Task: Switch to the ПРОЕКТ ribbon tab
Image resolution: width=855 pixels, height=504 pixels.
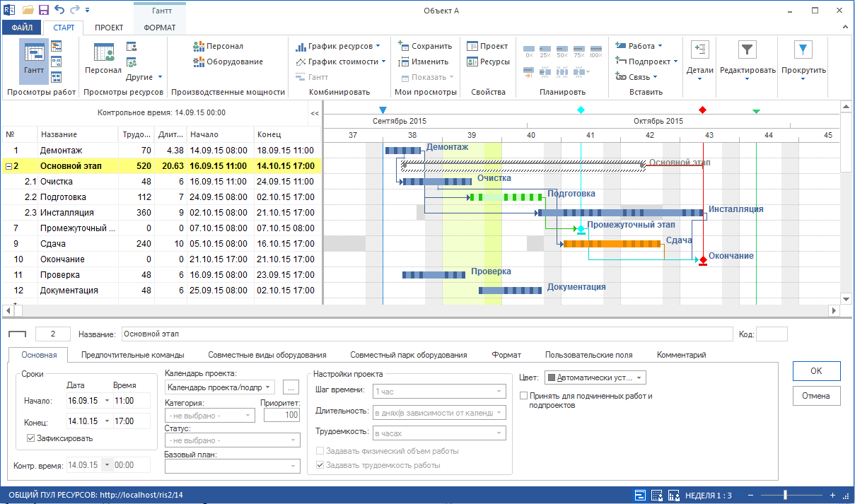Action: (109, 28)
